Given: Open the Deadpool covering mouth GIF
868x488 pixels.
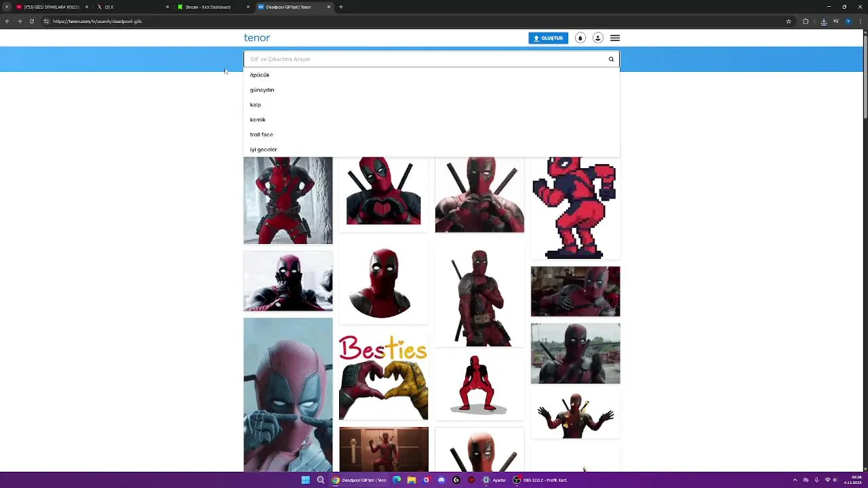Looking at the screenshot, I should tap(288, 281).
